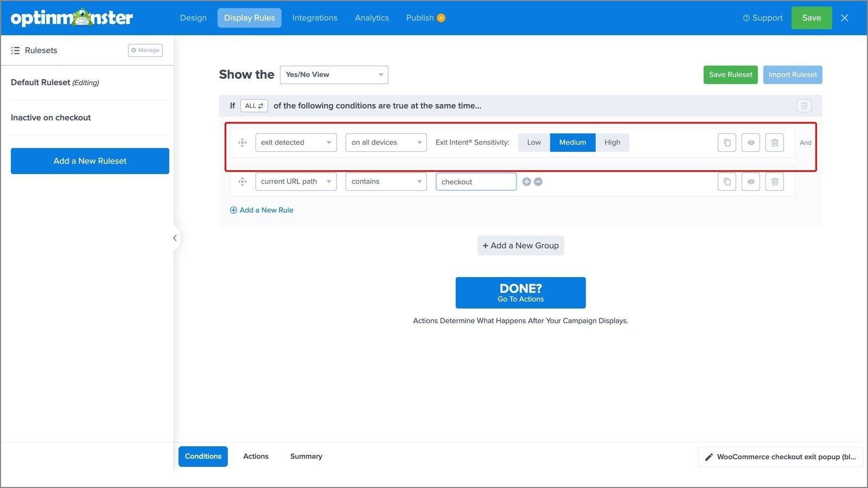Viewport: 868px width, 488px height.
Task: Set Exit Intent sensitivity to Medium
Action: click(x=572, y=143)
